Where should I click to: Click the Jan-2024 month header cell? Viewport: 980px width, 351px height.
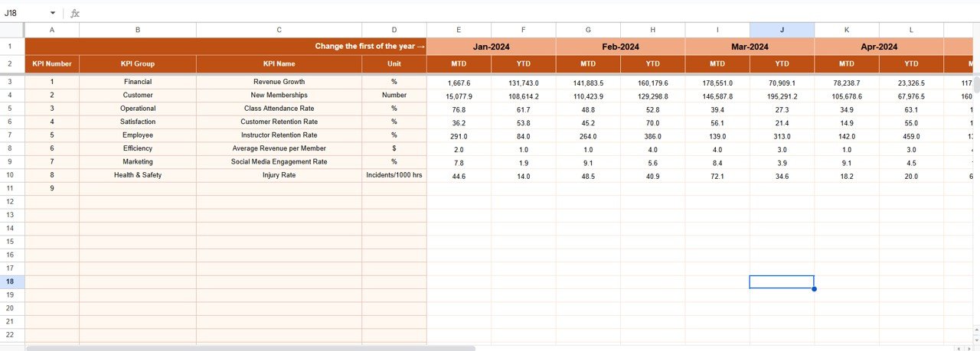click(491, 47)
